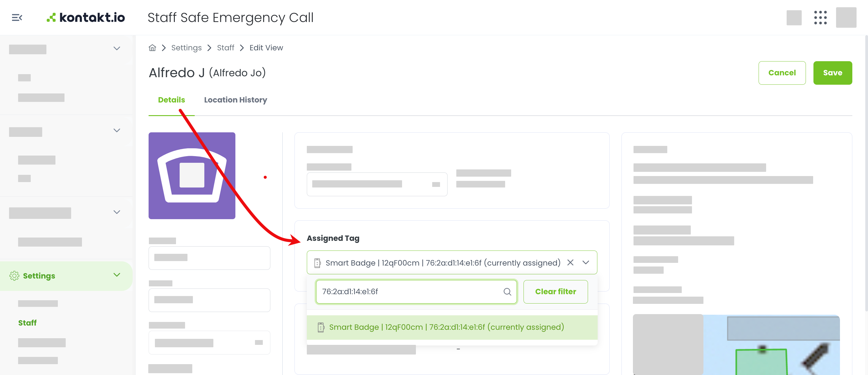Screen dimensions: 868x375
Task: Click the user profile avatar top right
Action: [x=846, y=17]
